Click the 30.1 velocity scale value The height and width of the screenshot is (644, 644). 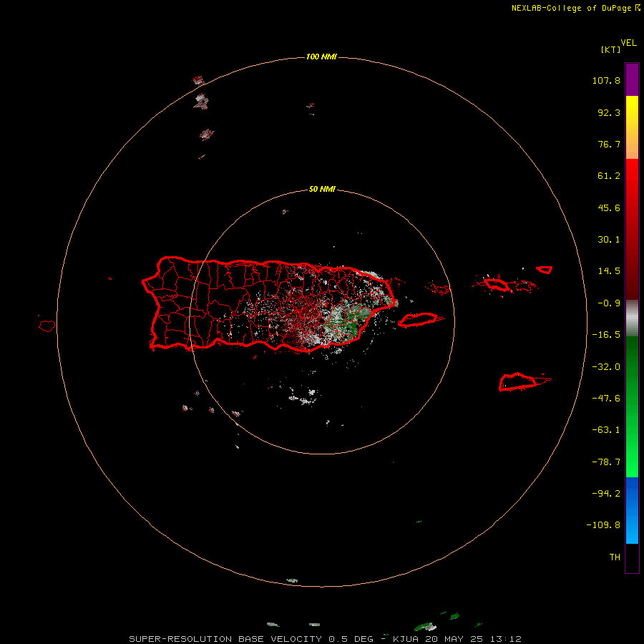pyautogui.click(x=609, y=240)
